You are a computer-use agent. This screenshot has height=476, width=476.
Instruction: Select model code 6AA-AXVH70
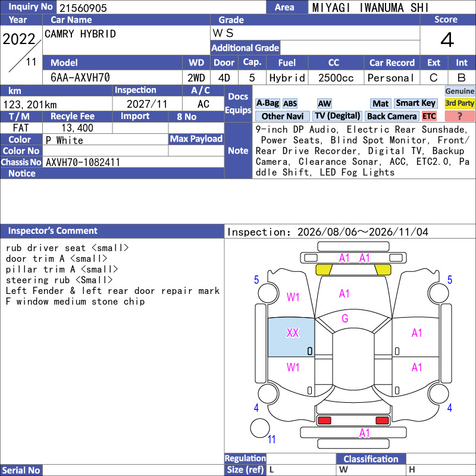[x=80, y=78]
